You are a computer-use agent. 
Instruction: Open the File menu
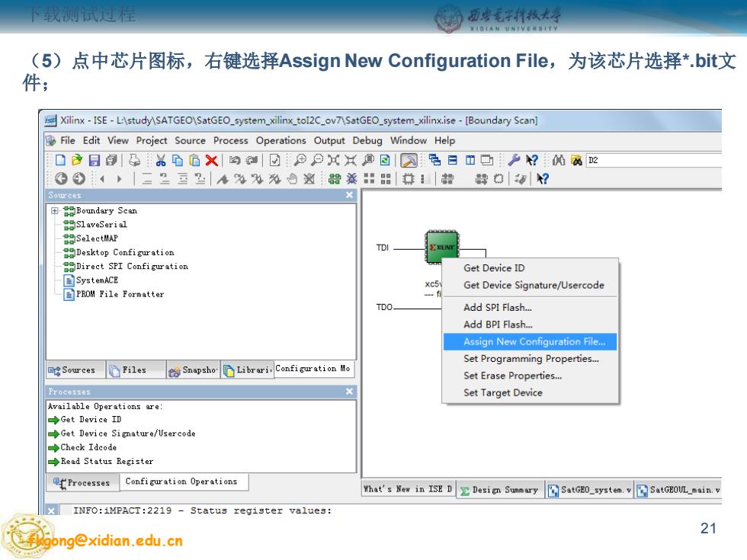[x=68, y=140]
